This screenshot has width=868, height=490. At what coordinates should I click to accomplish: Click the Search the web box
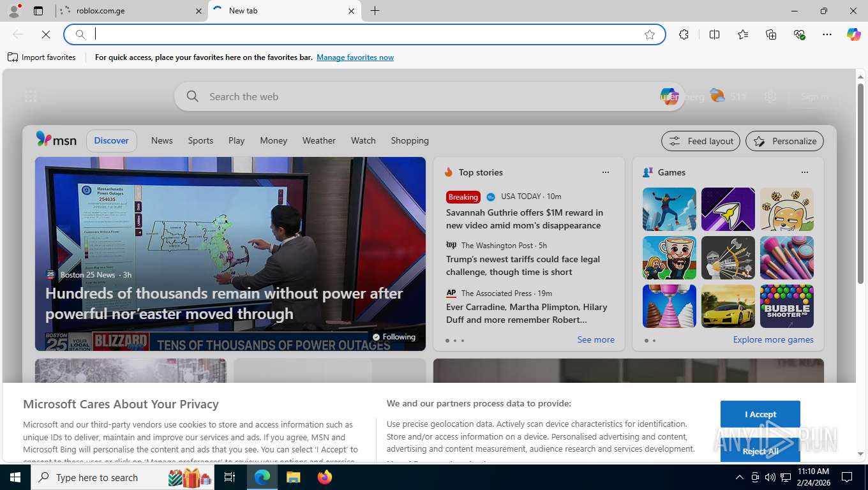(x=429, y=96)
